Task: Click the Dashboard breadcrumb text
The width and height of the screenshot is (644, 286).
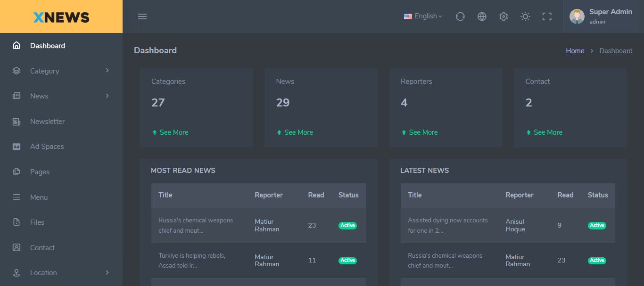Action: 616,51
